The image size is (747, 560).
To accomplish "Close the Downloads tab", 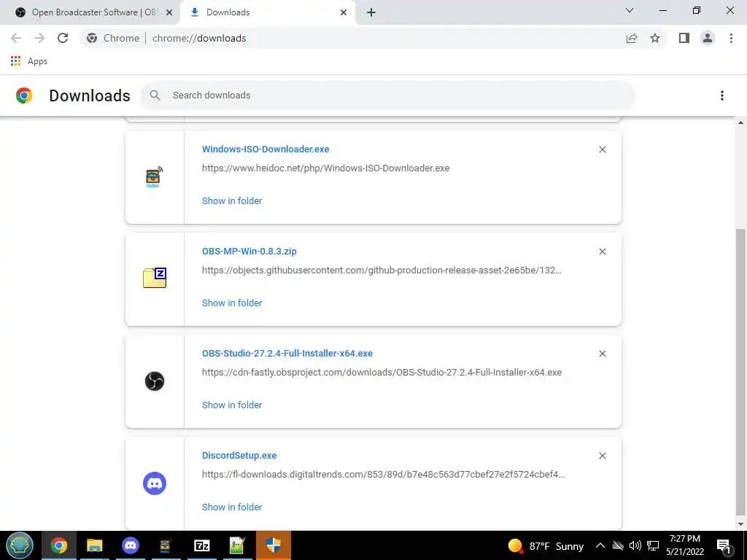I will 344,12.
